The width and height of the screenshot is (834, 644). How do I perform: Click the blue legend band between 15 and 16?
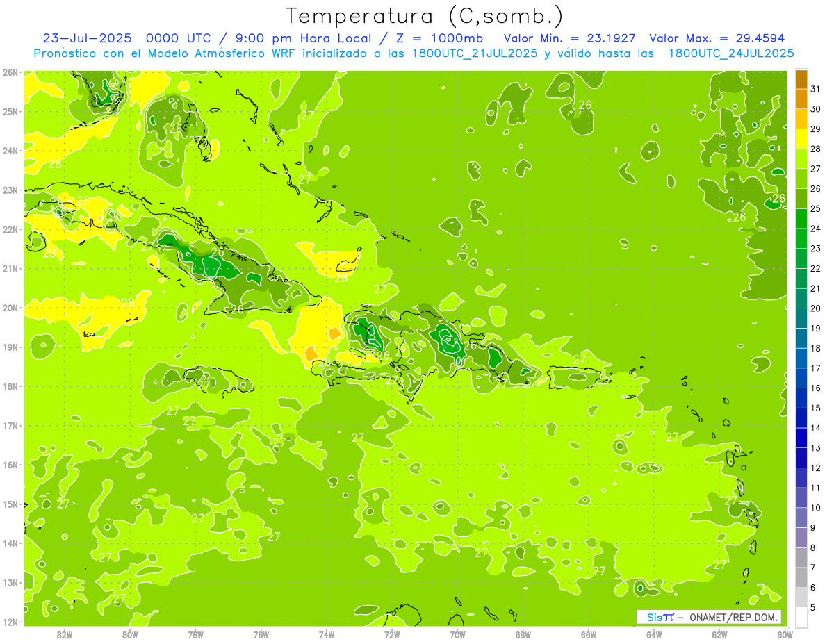802,398
